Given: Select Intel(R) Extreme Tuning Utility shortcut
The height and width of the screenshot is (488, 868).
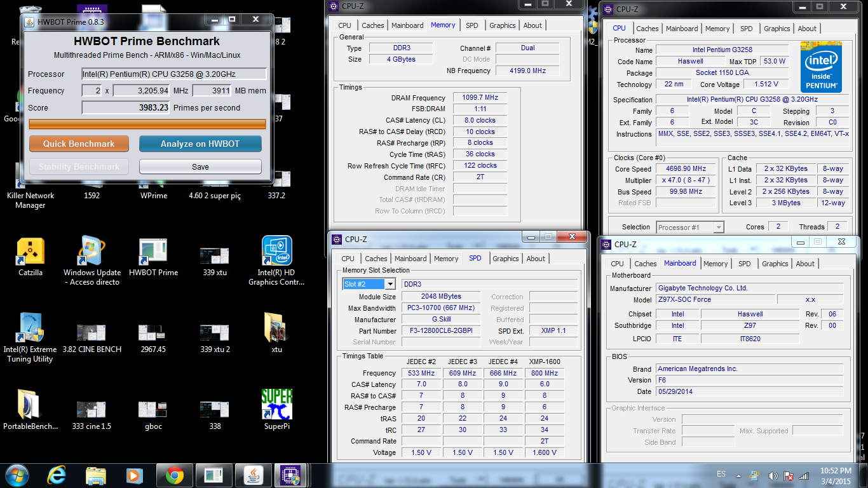Looking at the screenshot, I should point(31,338).
